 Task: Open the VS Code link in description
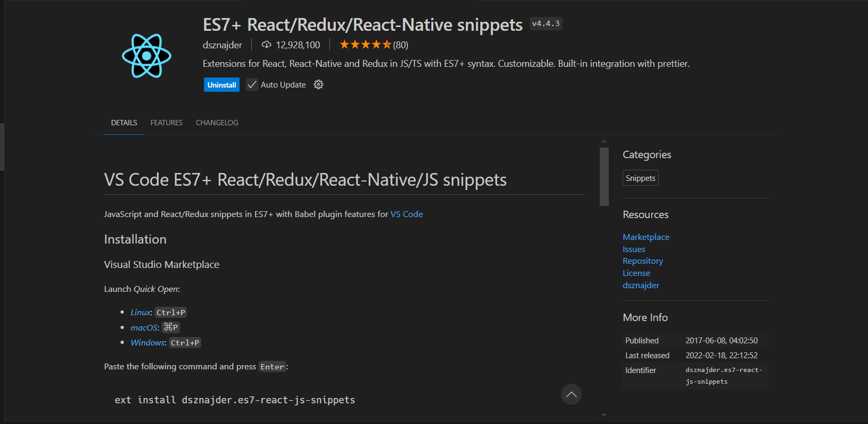(x=406, y=214)
